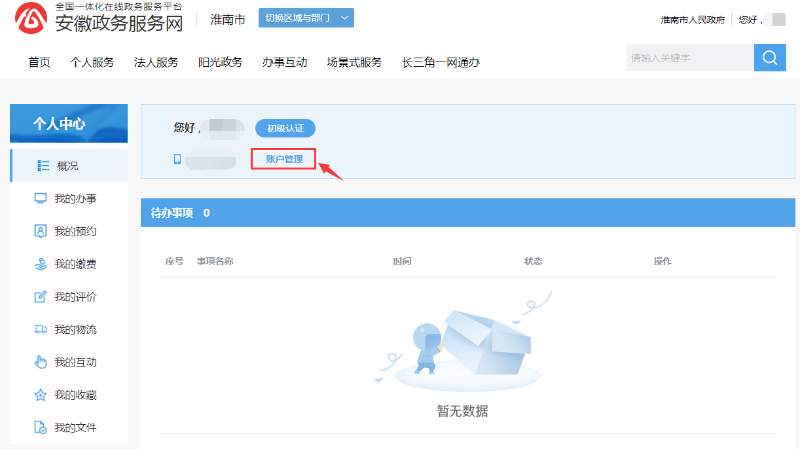Click the 我的物流 truck icon
Image resolution: width=800 pixels, height=449 pixels.
click(x=41, y=329)
